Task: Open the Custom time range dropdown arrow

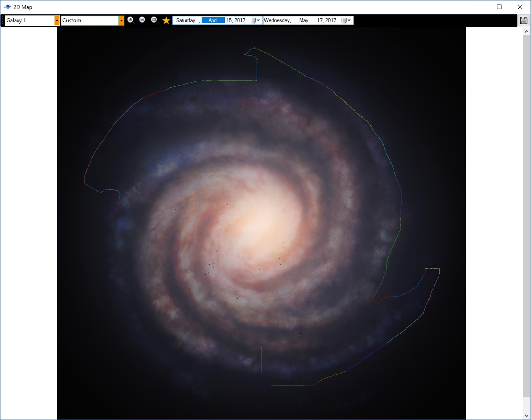Action: [121, 20]
